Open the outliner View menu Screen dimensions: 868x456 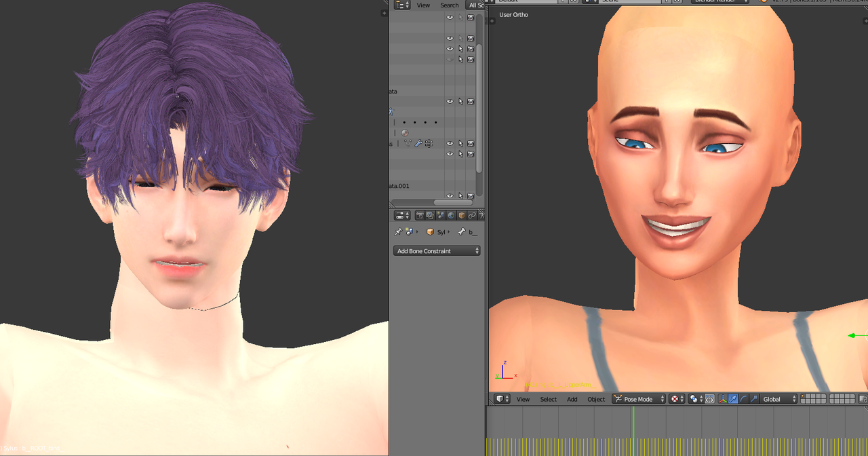click(x=423, y=5)
